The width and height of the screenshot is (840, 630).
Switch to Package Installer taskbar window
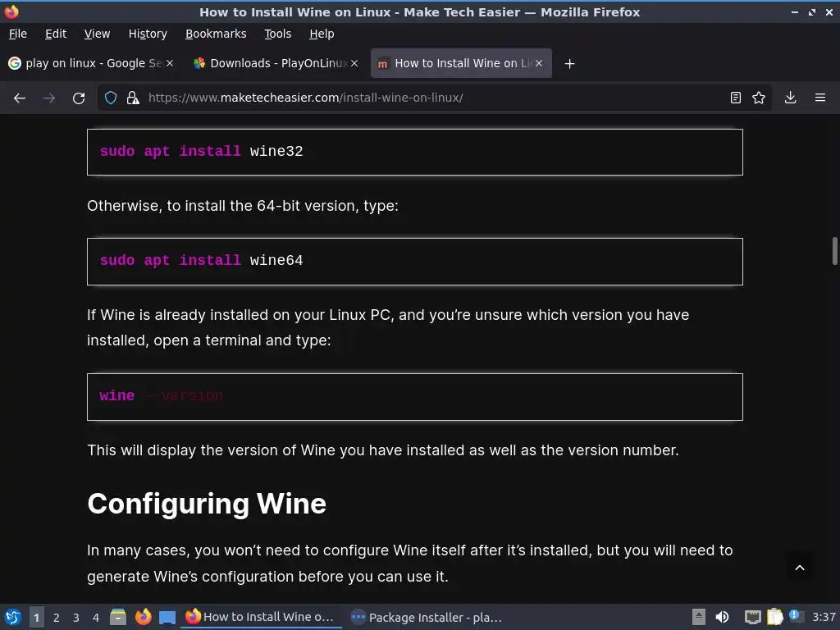(x=426, y=617)
